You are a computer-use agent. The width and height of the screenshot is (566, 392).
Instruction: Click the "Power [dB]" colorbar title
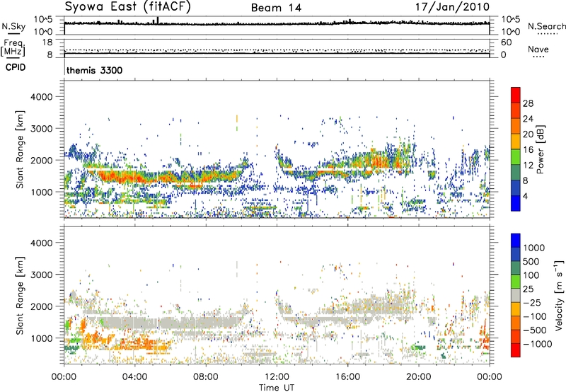click(541, 149)
